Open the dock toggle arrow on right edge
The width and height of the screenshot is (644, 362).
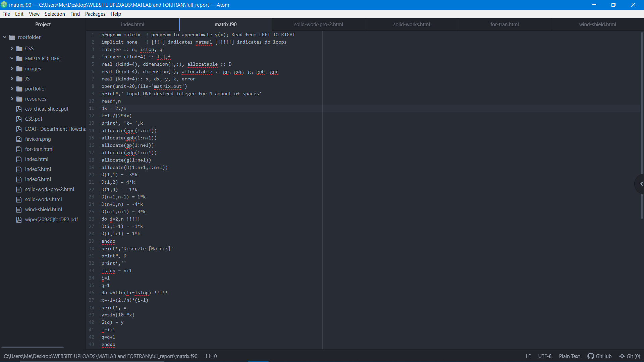[x=641, y=184]
